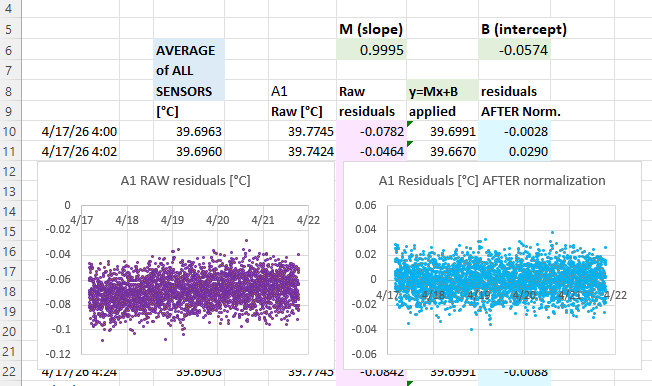Select raw residual cell -0.0782

click(371, 131)
